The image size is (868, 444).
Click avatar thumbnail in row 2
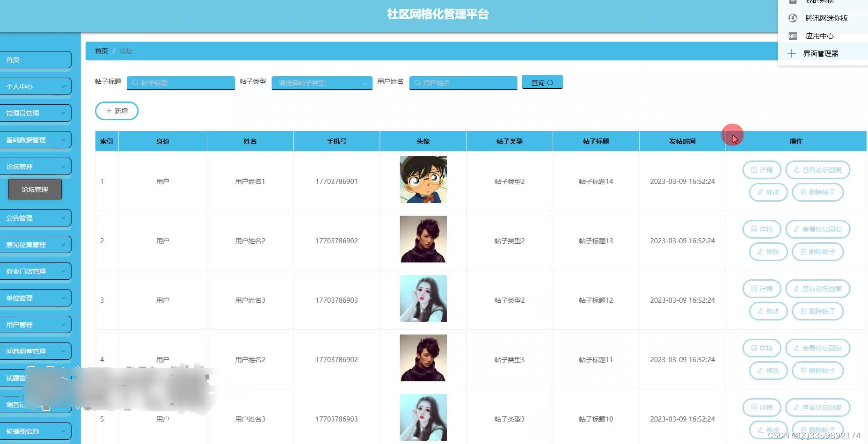[x=423, y=239]
